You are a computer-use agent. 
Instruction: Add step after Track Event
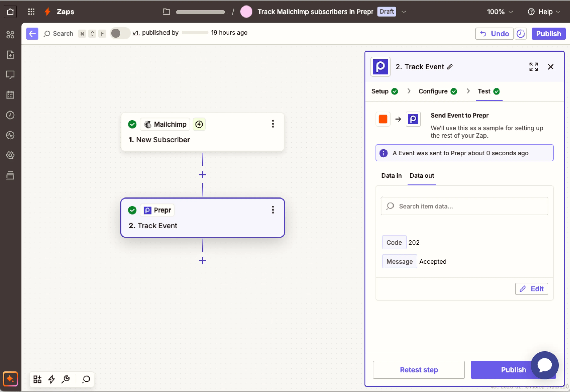click(202, 260)
